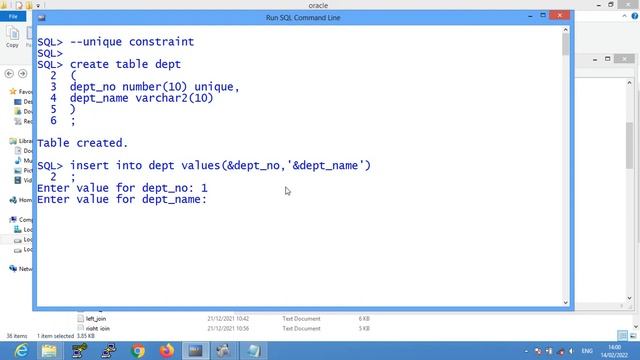640x360 pixels.
Task: Launch Internet Explorer from taskbar
Action: coord(20,351)
